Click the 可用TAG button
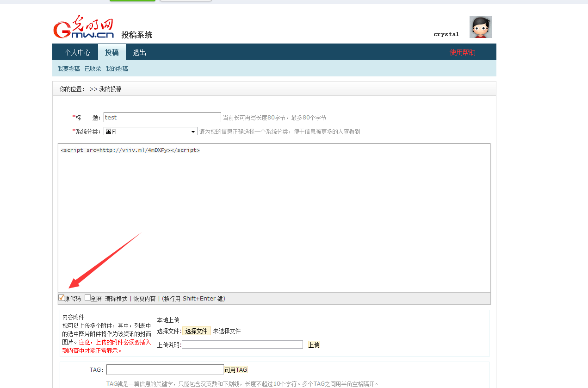This screenshot has height=388, width=588. (x=236, y=370)
